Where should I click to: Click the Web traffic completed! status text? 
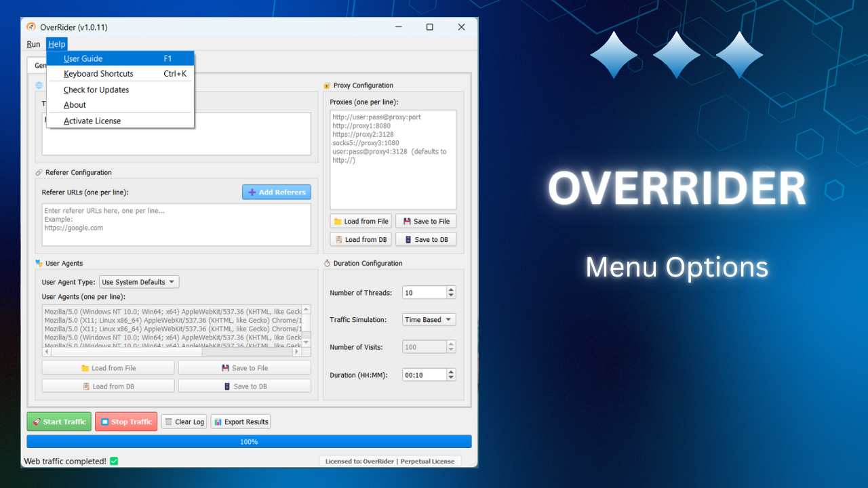(65, 461)
